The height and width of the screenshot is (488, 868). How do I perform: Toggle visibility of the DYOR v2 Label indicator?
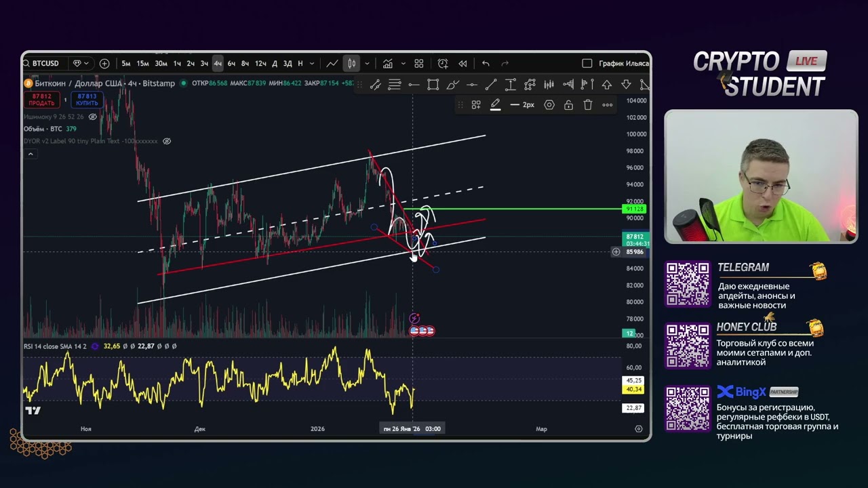tap(167, 141)
